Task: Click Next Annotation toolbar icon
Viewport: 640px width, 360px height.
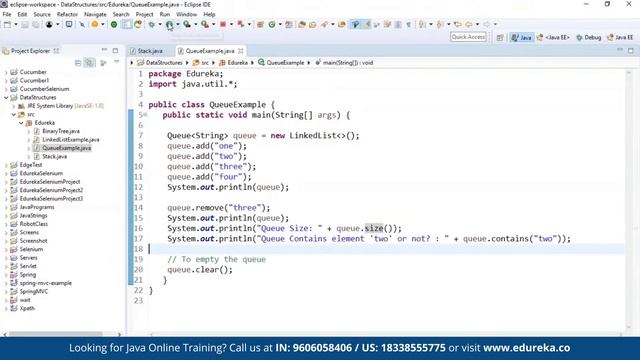Action: point(422,24)
